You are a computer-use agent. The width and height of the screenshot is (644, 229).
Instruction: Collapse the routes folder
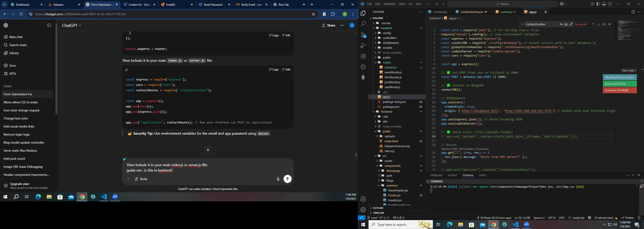click(397, 62)
